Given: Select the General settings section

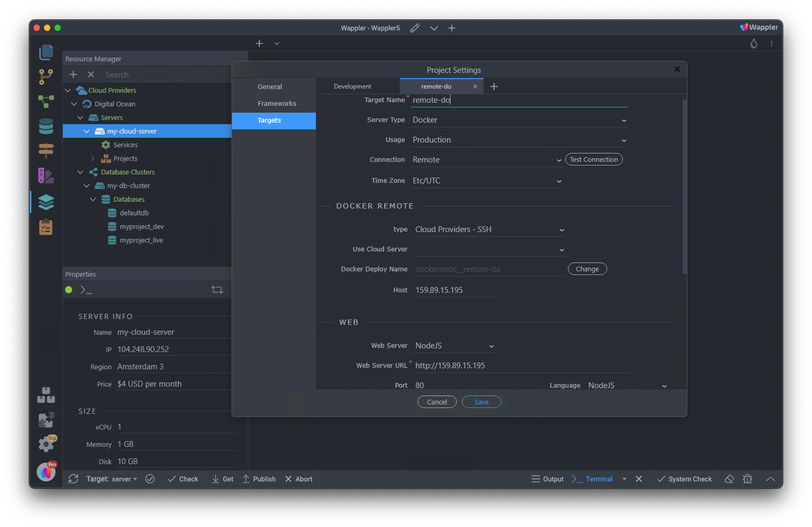Looking at the screenshot, I should (x=274, y=87).
